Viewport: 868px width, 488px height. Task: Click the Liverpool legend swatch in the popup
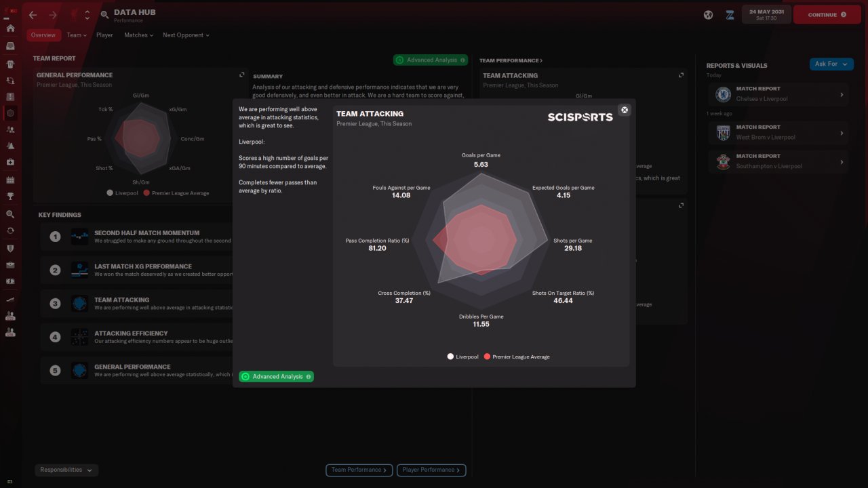point(450,357)
